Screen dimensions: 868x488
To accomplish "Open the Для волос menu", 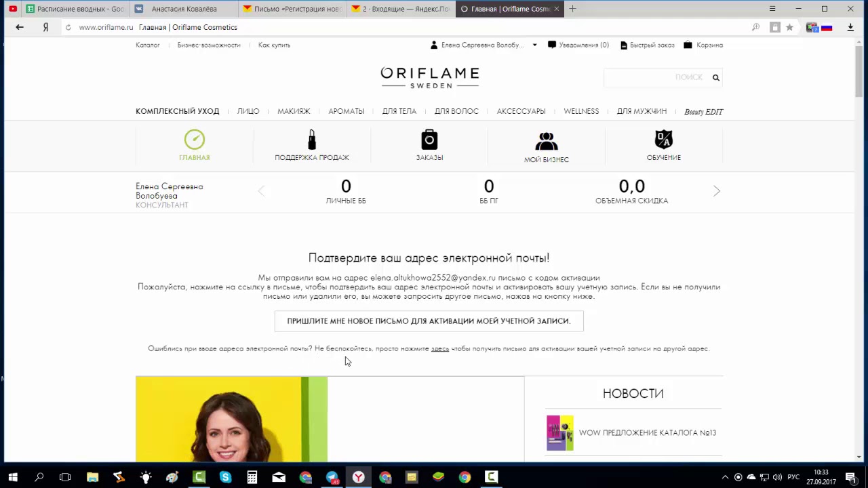I will 456,111.
